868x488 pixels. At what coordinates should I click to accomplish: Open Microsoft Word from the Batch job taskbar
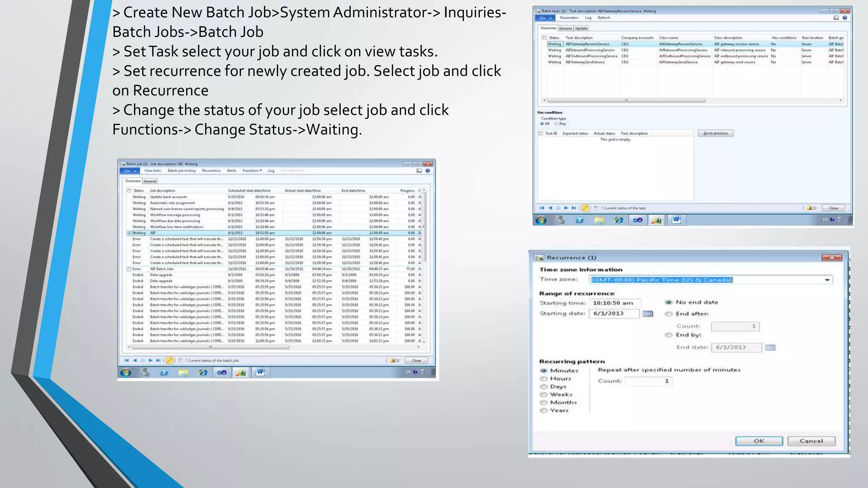pos(260,372)
